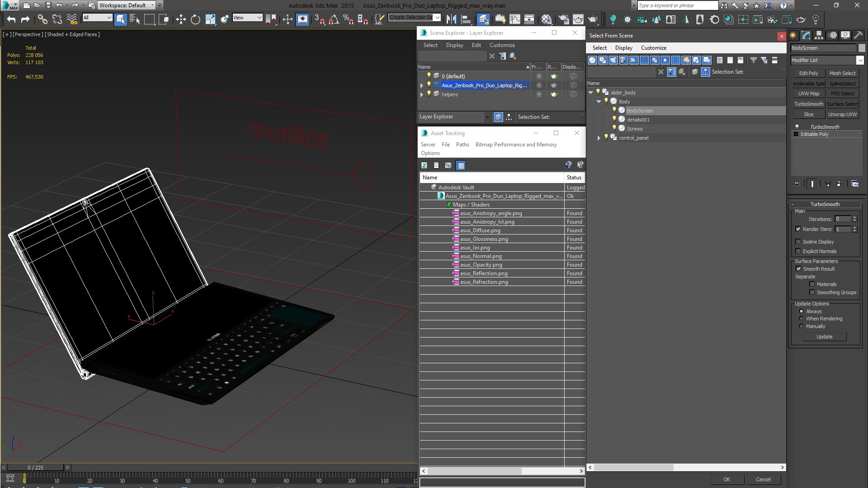Viewport: 868px width, 488px height.
Task: Select When Rendering update option
Action: [x=801, y=319]
